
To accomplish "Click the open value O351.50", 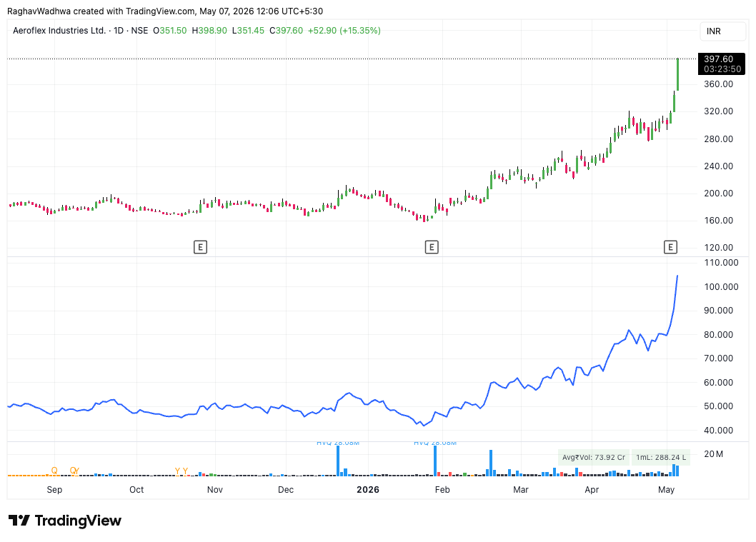I will click(x=170, y=31).
